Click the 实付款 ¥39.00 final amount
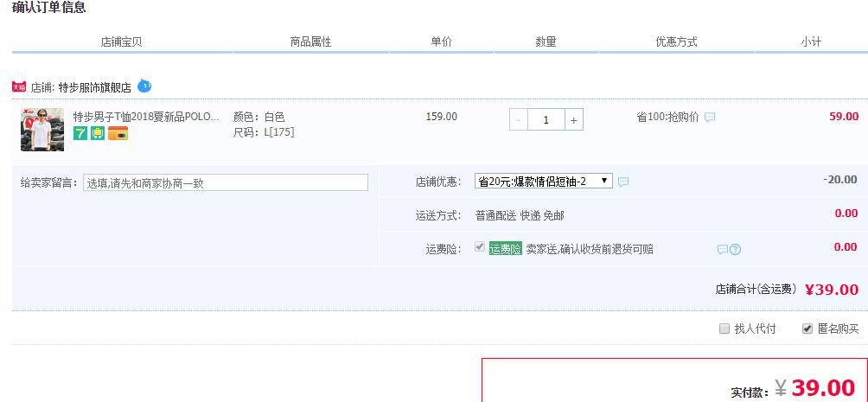 [815, 387]
